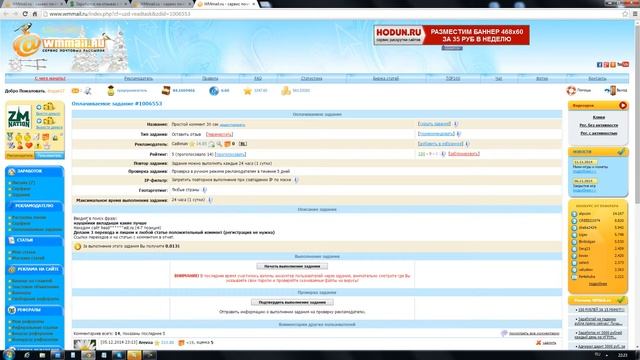Click the star icon next to the advertiser name
The image size is (640, 360).
click(192, 144)
